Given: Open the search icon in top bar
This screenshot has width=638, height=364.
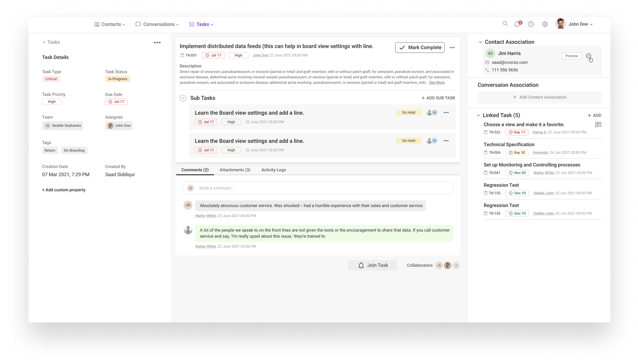Looking at the screenshot, I should (x=505, y=24).
